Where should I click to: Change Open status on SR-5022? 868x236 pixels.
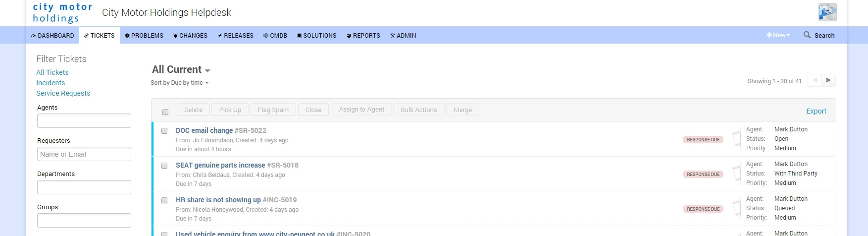pos(781,139)
